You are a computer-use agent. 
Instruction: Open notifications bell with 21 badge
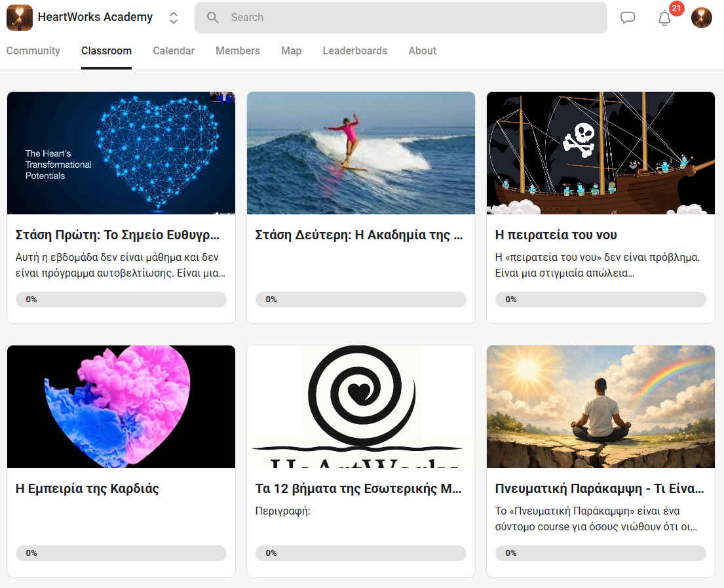pyautogui.click(x=664, y=18)
